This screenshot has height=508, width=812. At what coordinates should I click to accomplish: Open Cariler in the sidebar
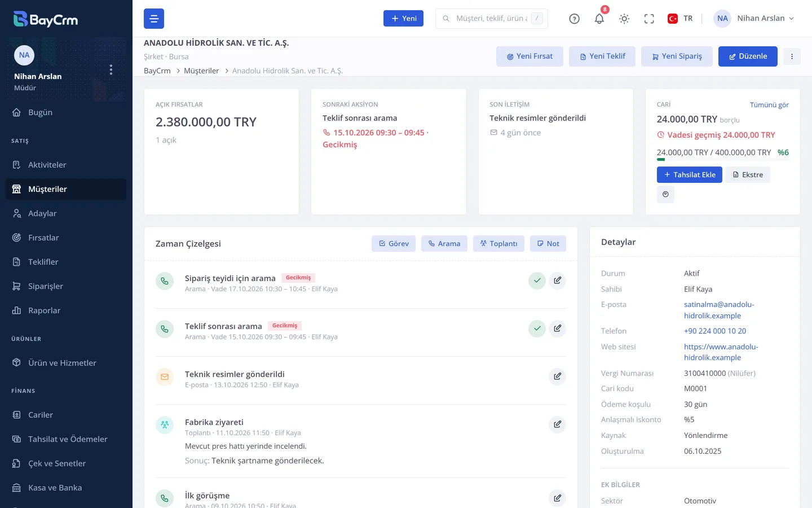66,415
